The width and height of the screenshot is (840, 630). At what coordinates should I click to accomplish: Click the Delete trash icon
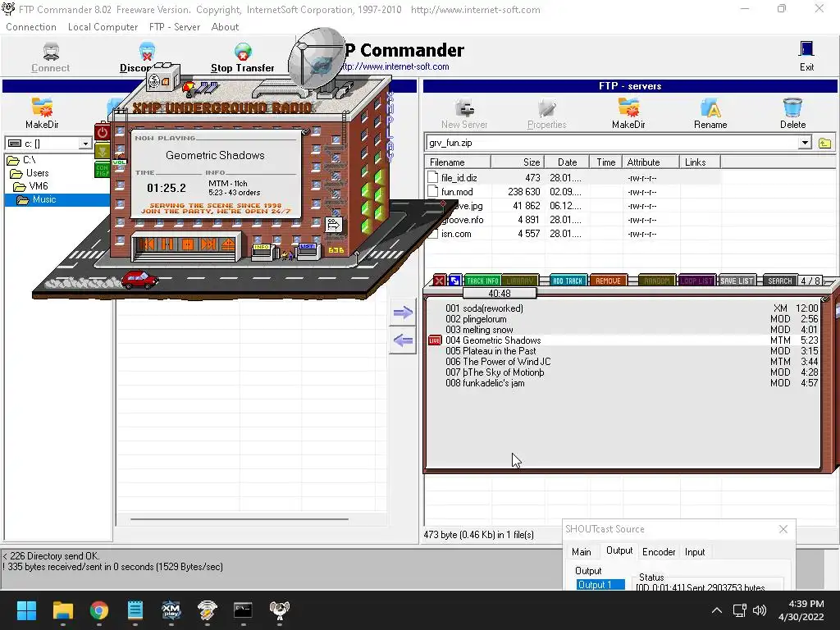pyautogui.click(x=792, y=107)
